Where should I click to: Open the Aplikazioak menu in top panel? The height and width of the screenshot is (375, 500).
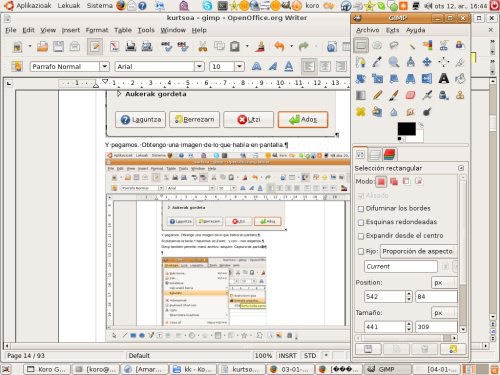pos(33,5)
